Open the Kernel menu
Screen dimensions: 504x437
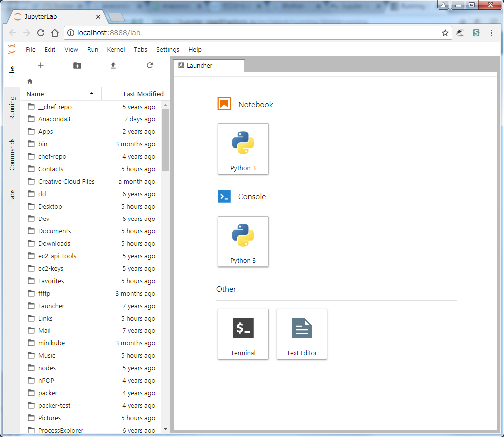[116, 49]
